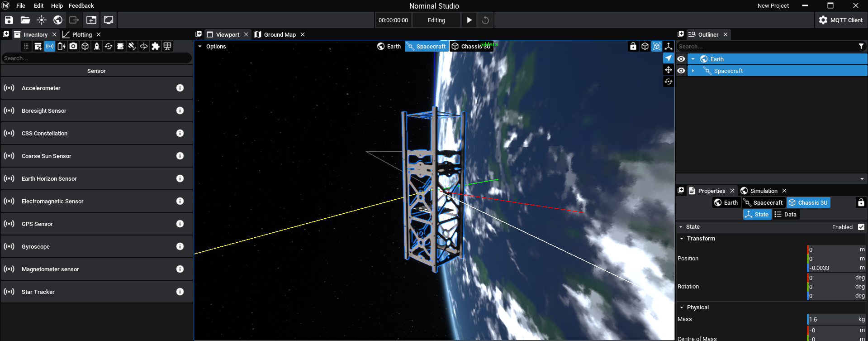Add the Gyroscope sensor from the list
The height and width of the screenshot is (341, 868).
pos(36,246)
